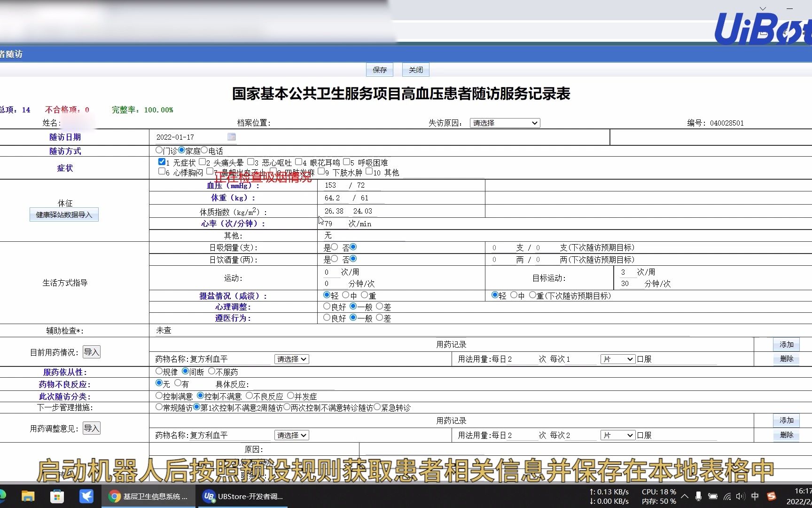812x508 pixels.
Task: Show hidden system tray icons
Action: click(685, 496)
